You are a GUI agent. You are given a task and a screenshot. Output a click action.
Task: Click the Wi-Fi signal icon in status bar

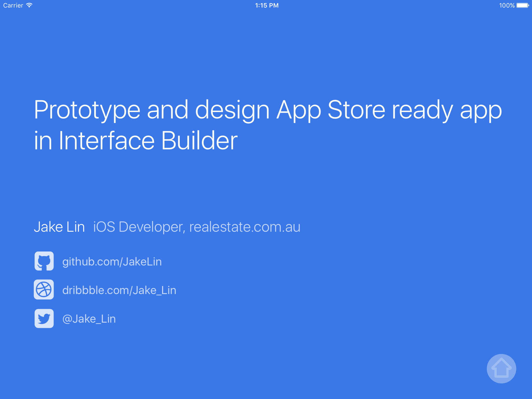[29, 5]
